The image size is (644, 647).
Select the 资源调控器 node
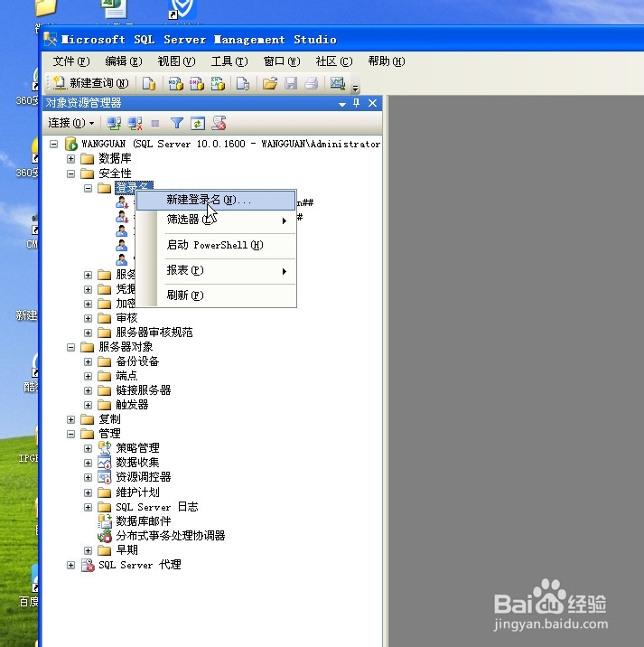pyautogui.click(x=143, y=477)
